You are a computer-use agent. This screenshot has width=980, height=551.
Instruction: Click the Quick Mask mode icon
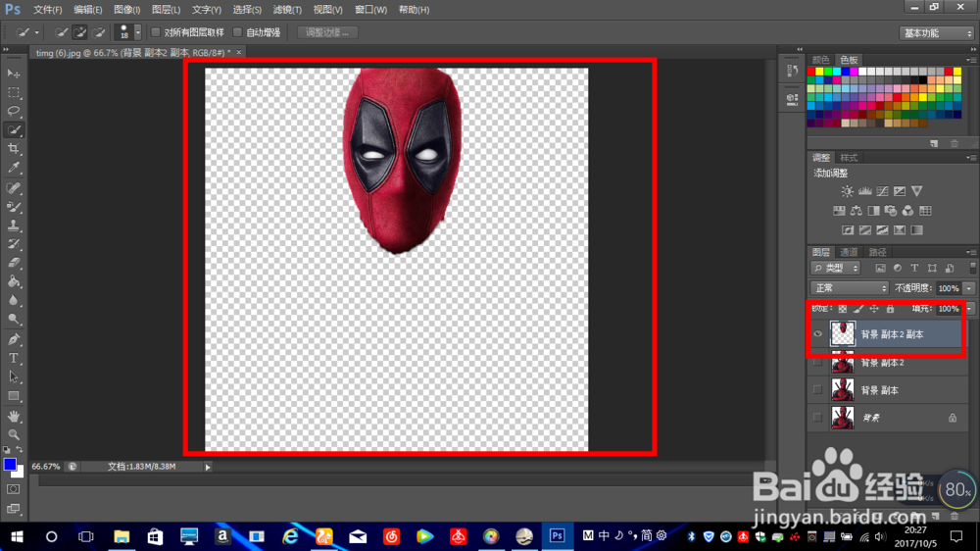13,489
